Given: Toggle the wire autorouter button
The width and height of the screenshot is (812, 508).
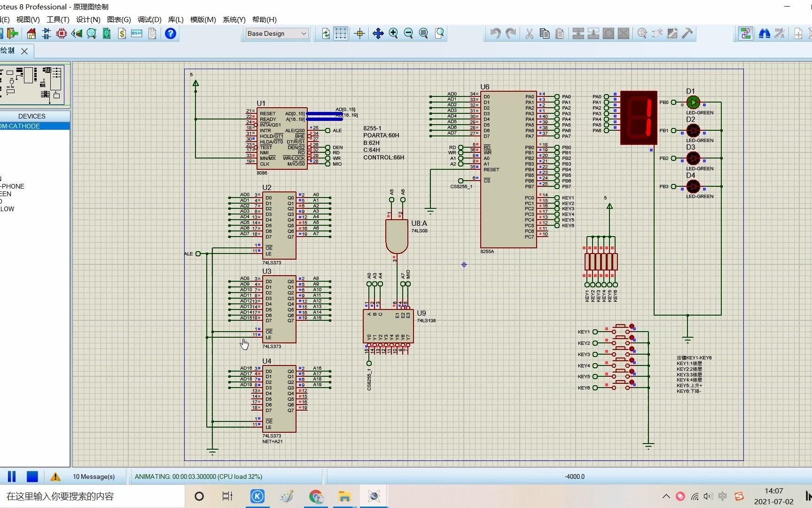Looking at the screenshot, I should tap(745, 33).
